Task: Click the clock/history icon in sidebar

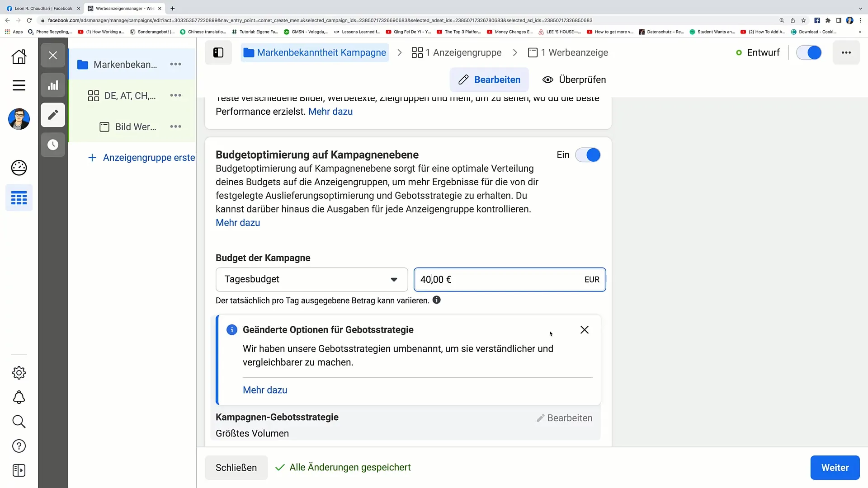Action: (x=53, y=145)
